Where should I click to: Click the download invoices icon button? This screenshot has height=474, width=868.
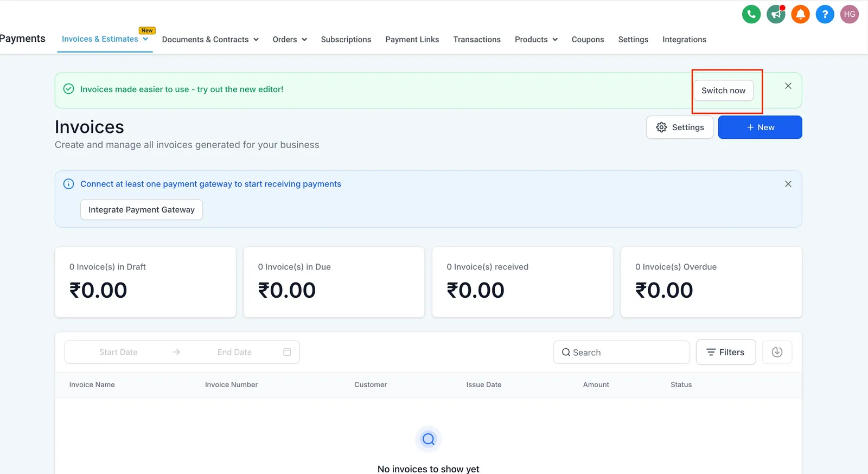pyautogui.click(x=777, y=352)
